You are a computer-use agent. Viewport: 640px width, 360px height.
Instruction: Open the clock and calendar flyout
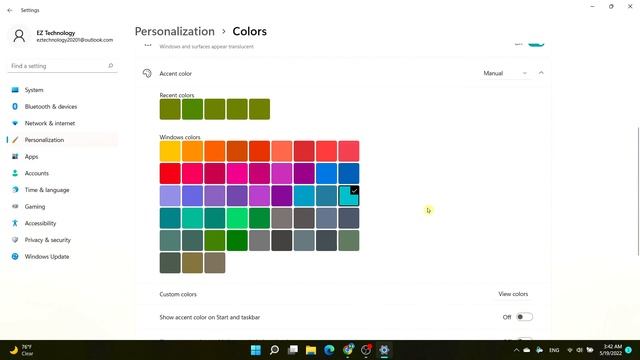click(611, 350)
